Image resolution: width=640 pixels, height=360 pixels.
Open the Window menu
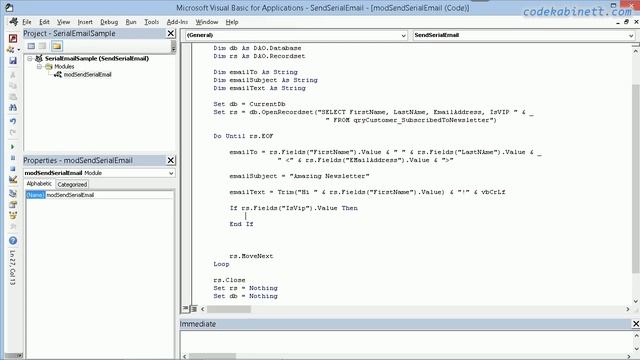coord(207,22)
